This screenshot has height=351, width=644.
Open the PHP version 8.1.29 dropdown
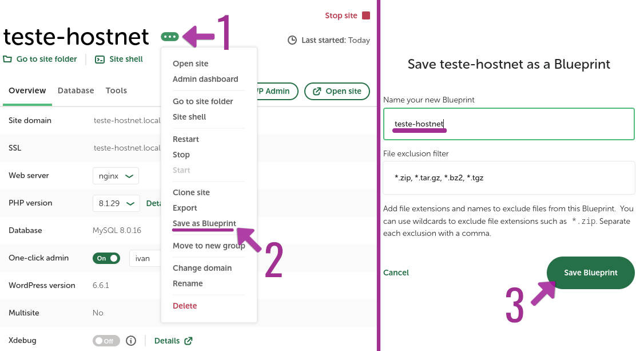(x=116, y=203)
